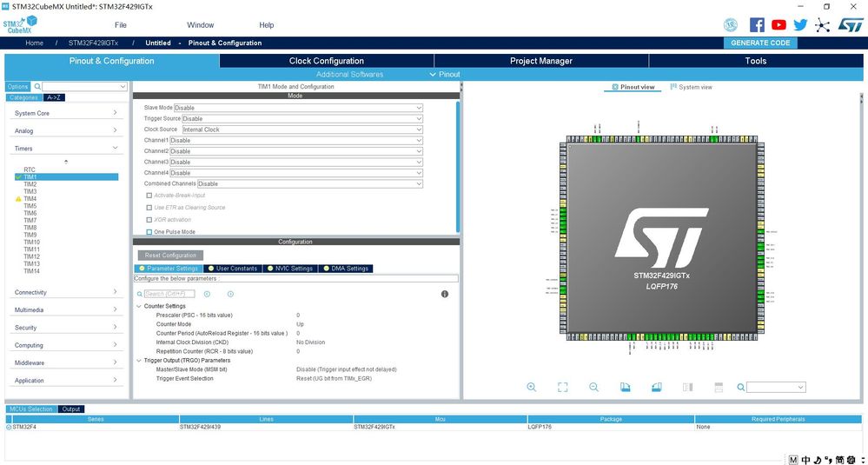This screenshot has height=465, width=868.
Task: Rotate the chip clockwise
Action: click(x=625, y=388)
